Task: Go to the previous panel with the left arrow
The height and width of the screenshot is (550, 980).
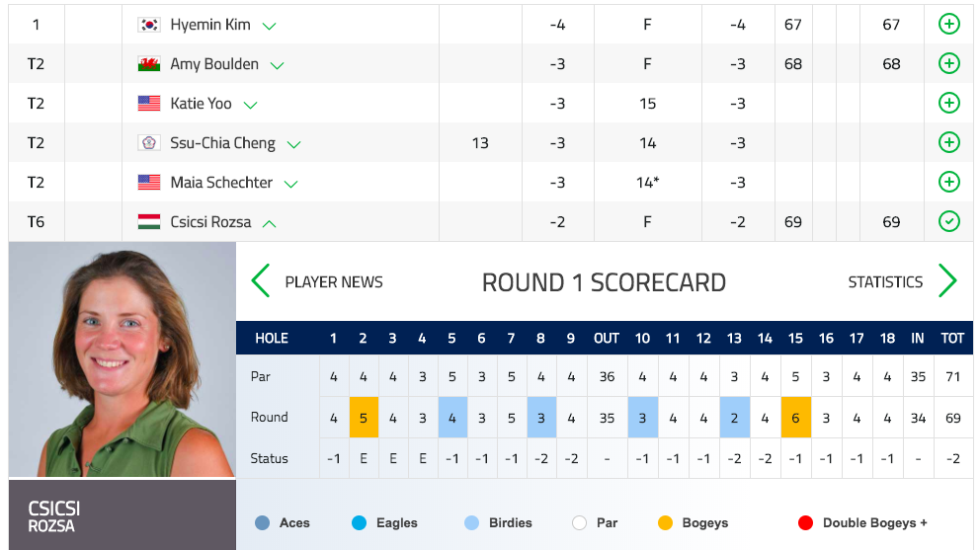Action: [x=260, y=280]
